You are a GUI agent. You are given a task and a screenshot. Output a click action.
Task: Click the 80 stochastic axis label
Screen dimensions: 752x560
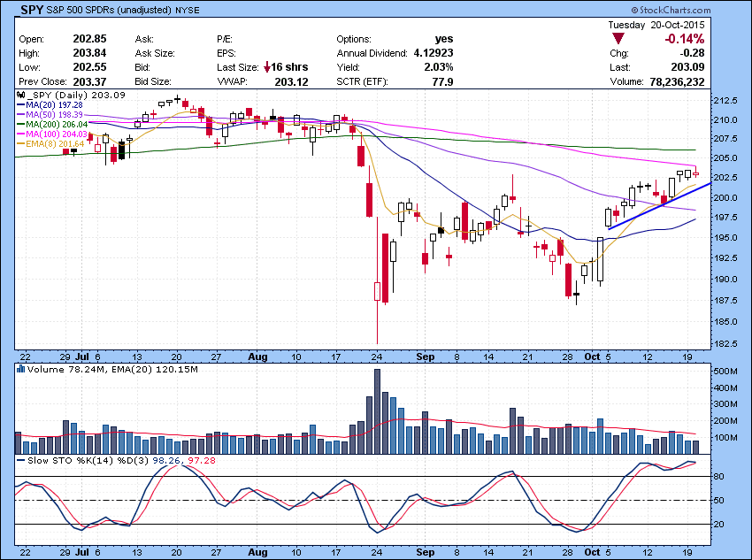pyautogui.click(x=719, y=477)
